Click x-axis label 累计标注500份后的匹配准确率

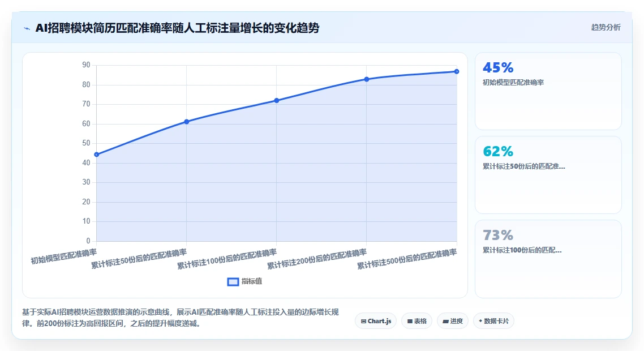click(x=407, y=259)
